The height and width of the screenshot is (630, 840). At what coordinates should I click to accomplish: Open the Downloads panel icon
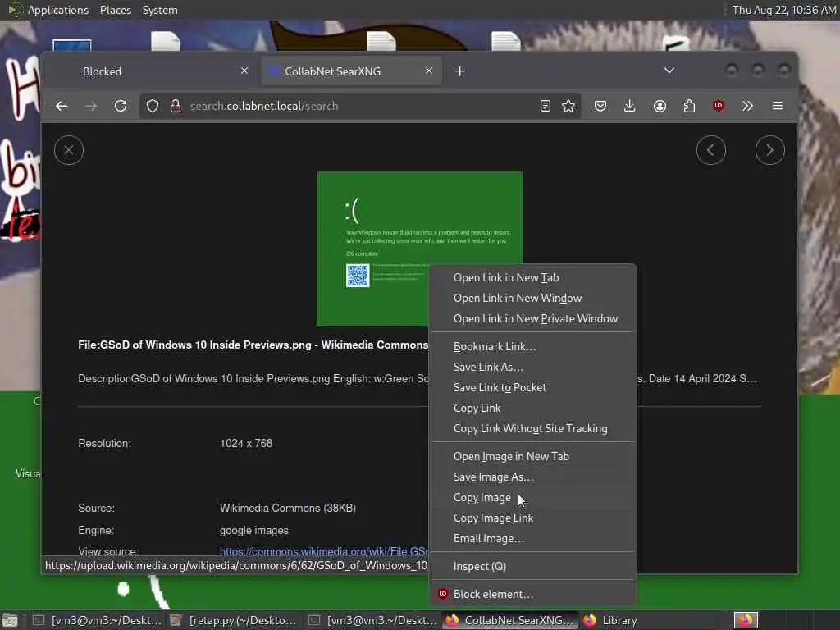(630, 106)
